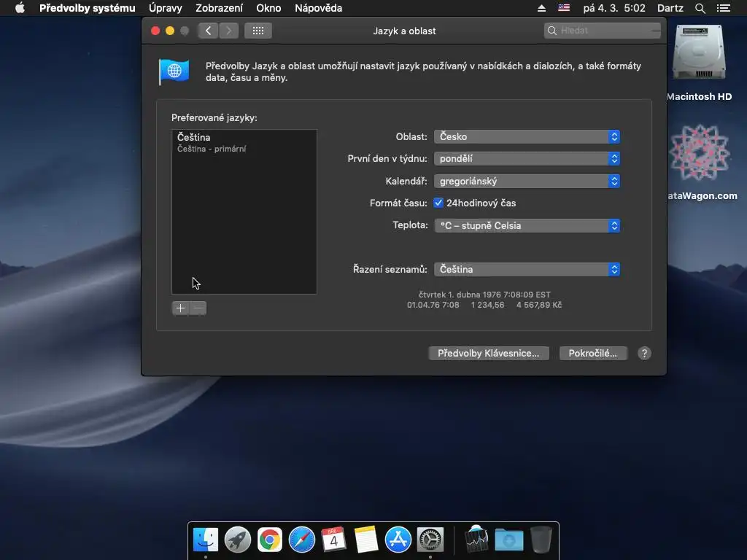The height and width of the screenshot is (560, 747).
Task: Click the US flag input source icon
Action: coord(564,8)
